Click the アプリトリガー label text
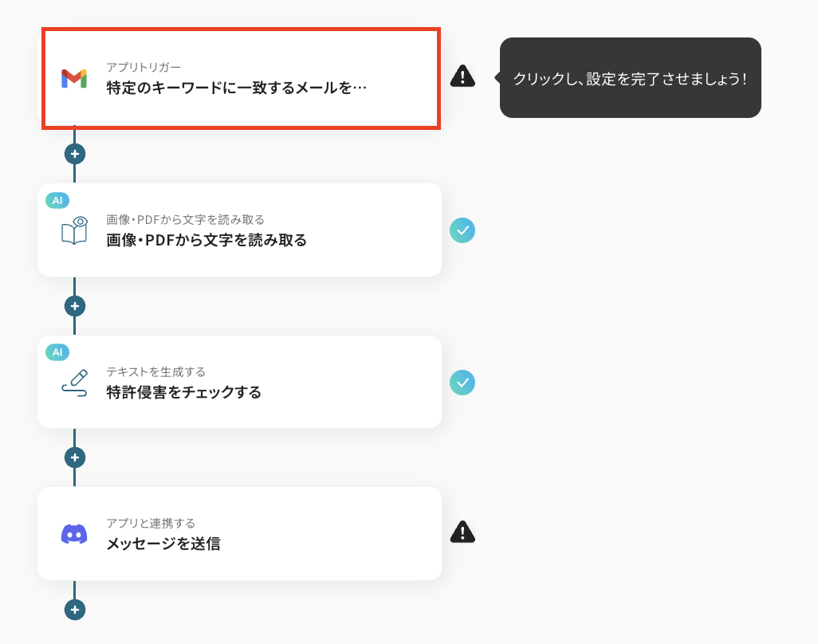Screen dimensions: 818x644 tap(144, 67)
